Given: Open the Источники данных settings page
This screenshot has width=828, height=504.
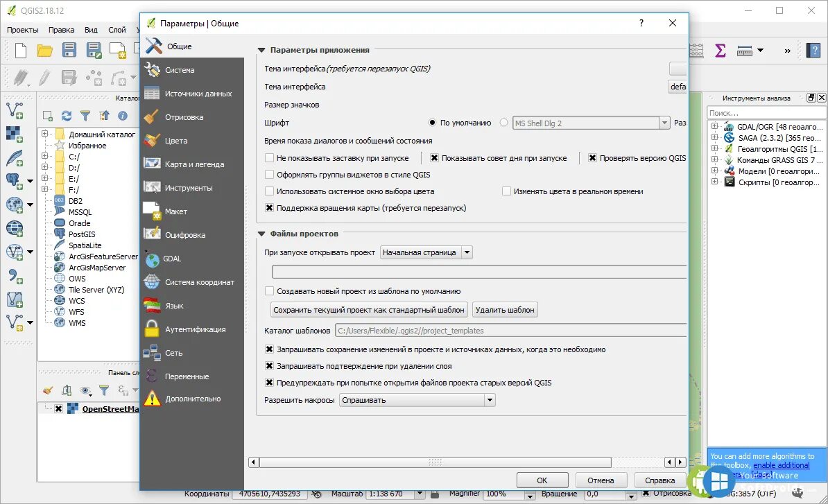Looking at the screenshot, I should (198, 94).
